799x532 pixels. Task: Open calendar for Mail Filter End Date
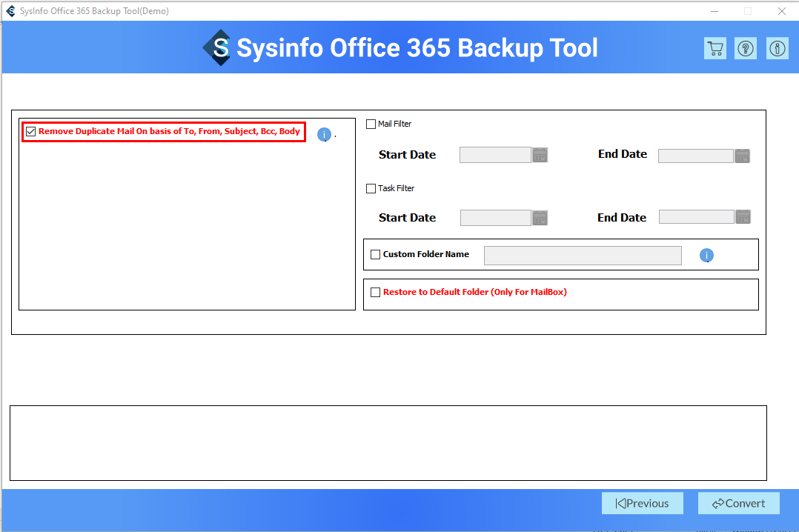coord(742,156)
